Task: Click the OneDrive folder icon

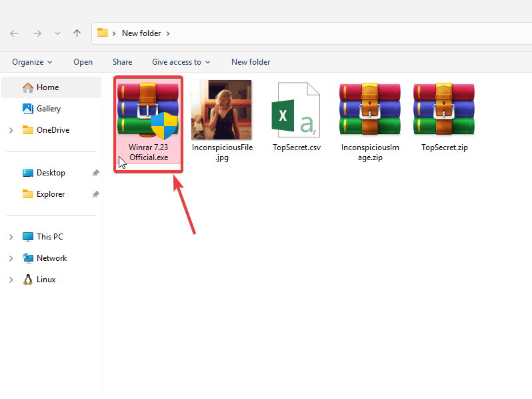Action: pyautogui.click(x=28, y=129)
